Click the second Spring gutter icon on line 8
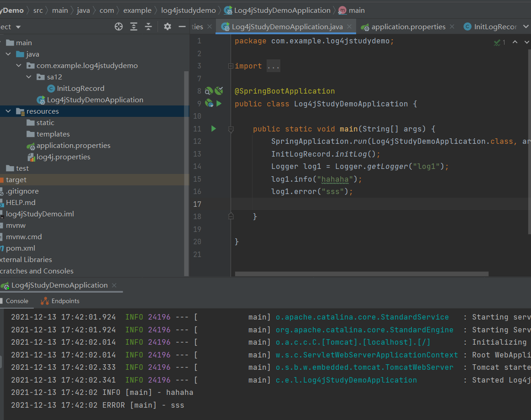Viewport: 531px width, 420px height. [x=219, y=91]
